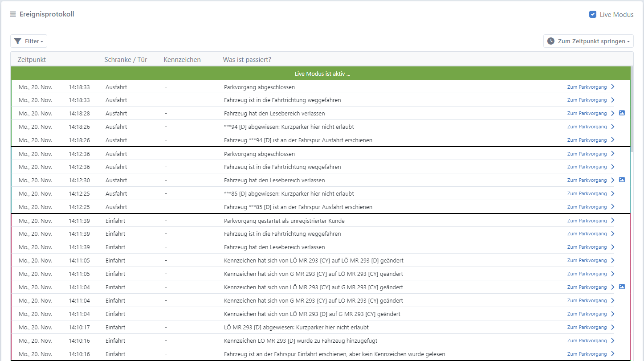The width and height of the screenshot is (644, 361).
Task: Click chevron arrow on Parkvorgang gestartet row
Action: [613, 220]
